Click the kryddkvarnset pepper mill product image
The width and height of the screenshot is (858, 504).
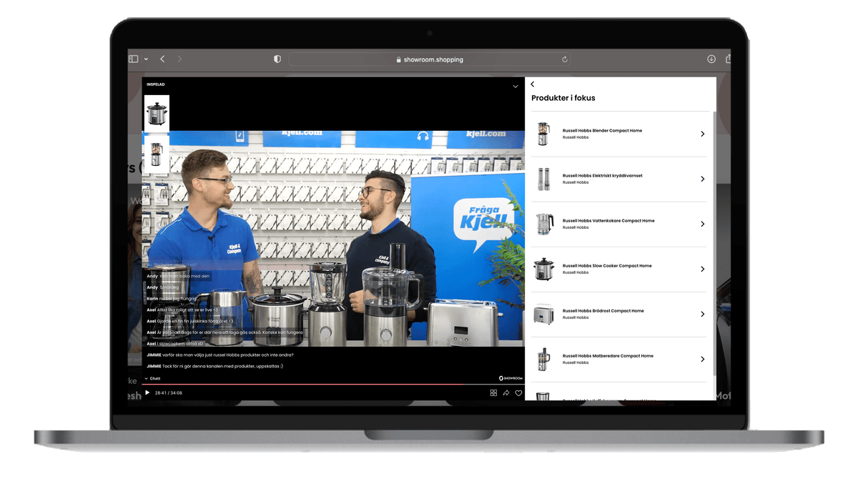point(544,179)
